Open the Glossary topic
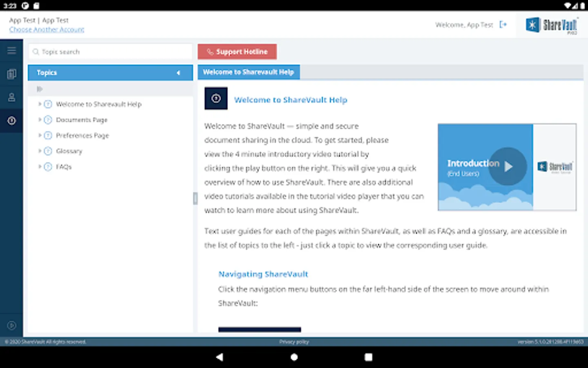Screen dimensions: 588x368 coord(69,151)
